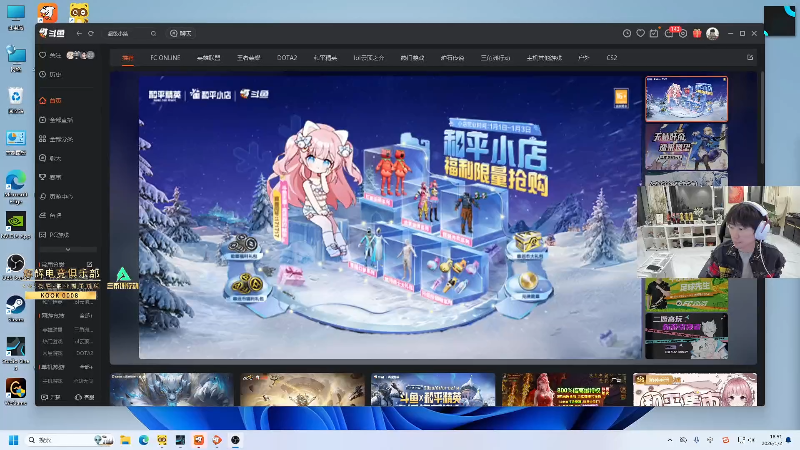Open chat bubble item in sidebar
The height and width of the screenshot is (450, 800).
(50, 158)
